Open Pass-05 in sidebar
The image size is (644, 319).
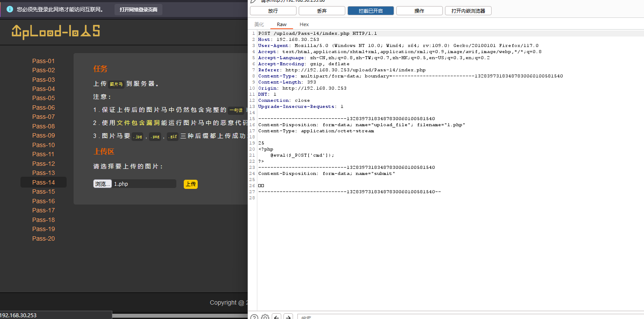coord(44,98)
